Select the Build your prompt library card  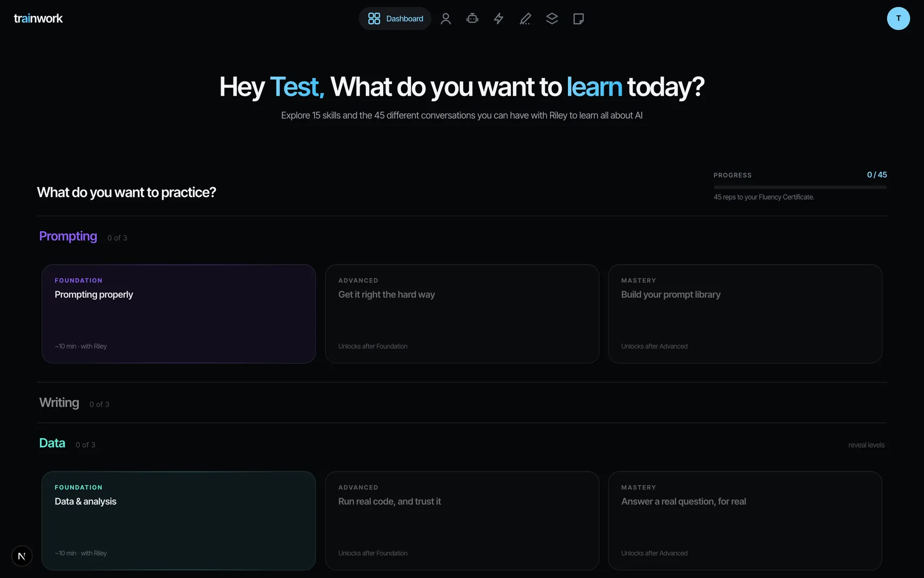point(745,314)
